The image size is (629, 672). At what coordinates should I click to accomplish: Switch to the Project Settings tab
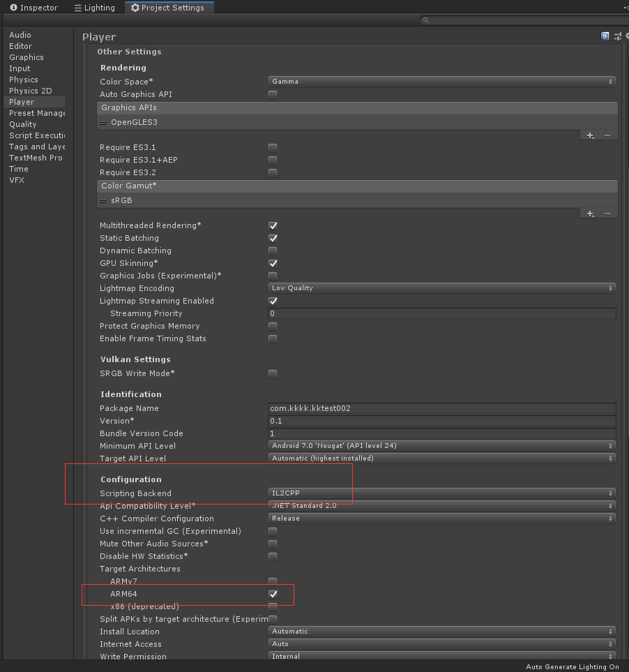point(172,8)
